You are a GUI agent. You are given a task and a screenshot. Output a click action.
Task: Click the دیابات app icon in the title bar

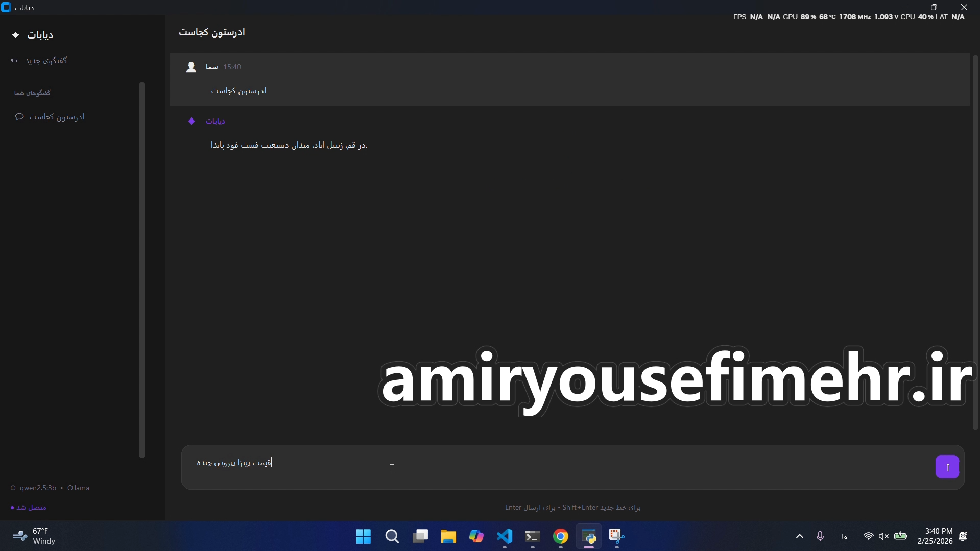(6, 7)
